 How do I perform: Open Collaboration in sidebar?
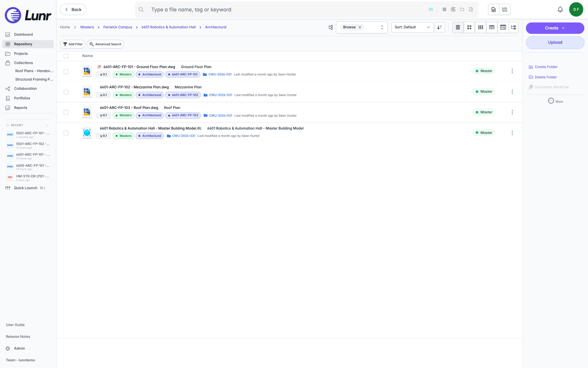point(28,89)
